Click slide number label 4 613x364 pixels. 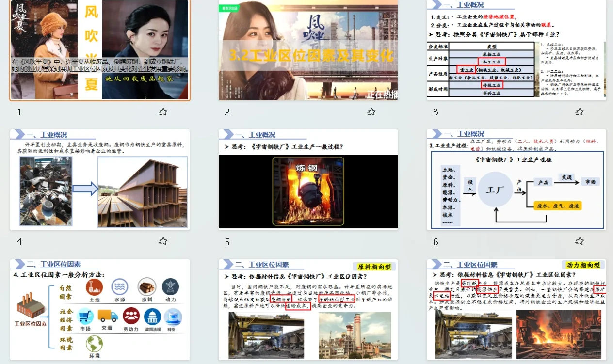click(x=19, y=242)
